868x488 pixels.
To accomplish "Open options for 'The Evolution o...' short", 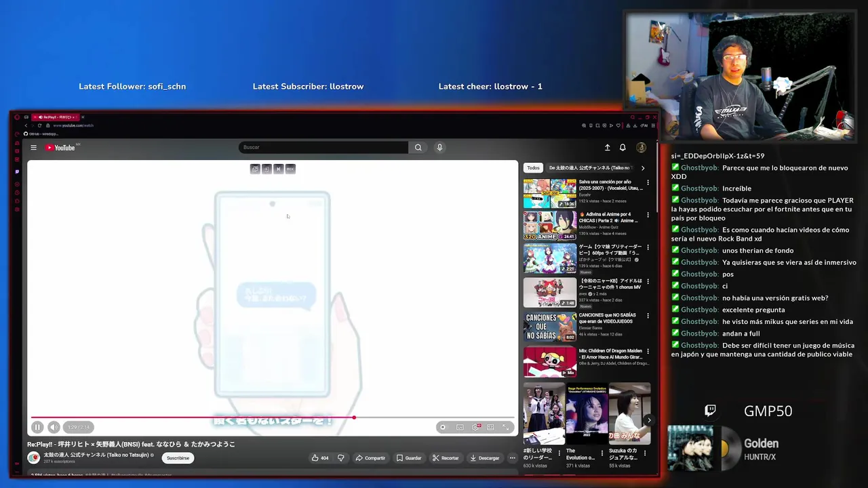I will coord(602,452).
